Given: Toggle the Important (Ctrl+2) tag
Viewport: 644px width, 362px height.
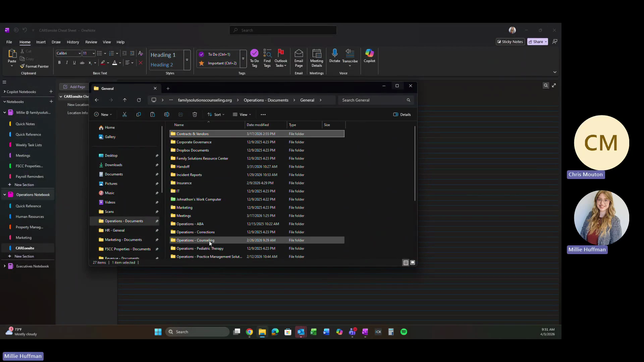Looking at the screenshot, I should click(218, 63).
